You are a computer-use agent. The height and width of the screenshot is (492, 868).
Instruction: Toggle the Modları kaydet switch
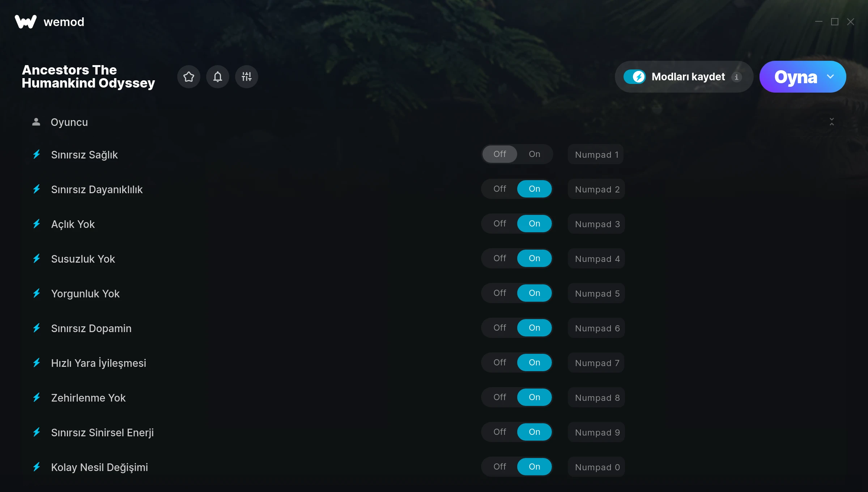click(x=635, y=77)
